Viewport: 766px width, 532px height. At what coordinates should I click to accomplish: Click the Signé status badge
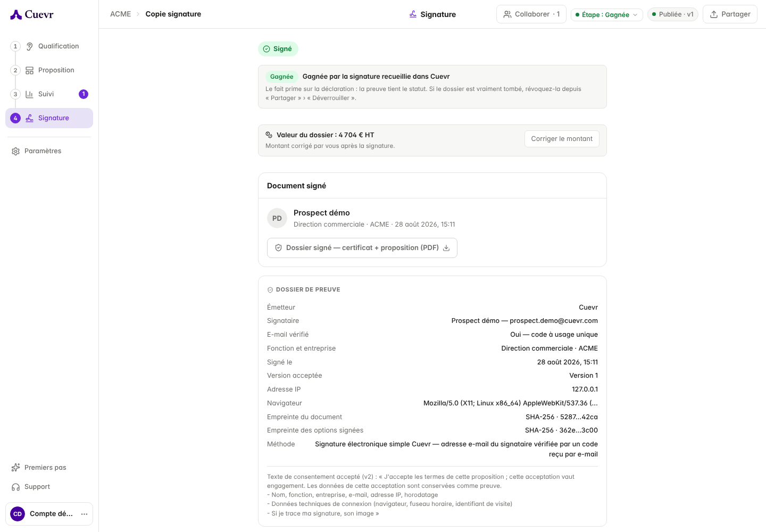[x=278, y=49]
